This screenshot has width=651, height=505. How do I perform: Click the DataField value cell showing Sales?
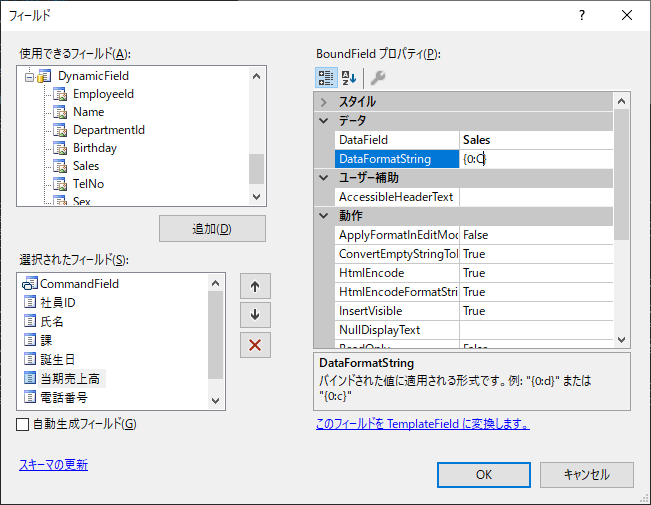[536, 140]
